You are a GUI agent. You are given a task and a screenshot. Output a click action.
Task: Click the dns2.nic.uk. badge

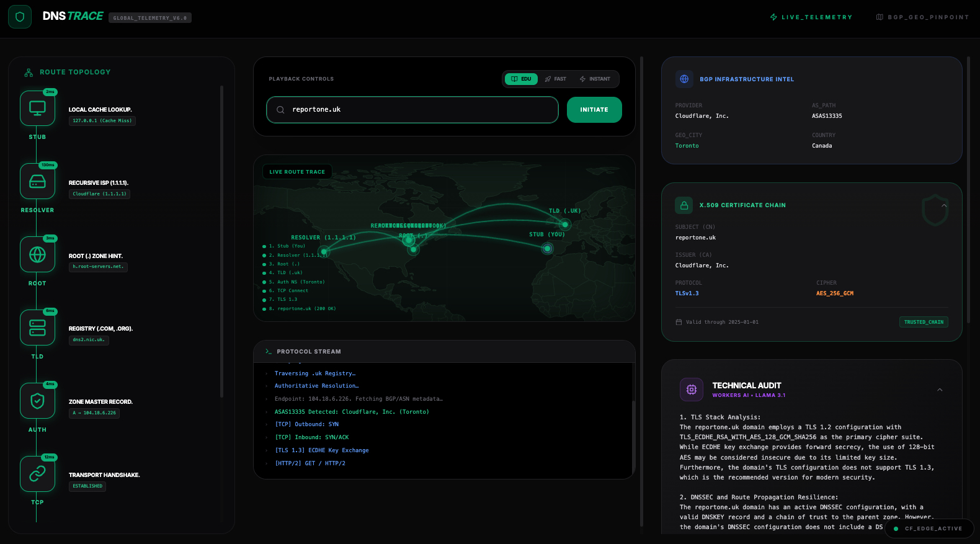pyautogui.click(x=89, y=340)
